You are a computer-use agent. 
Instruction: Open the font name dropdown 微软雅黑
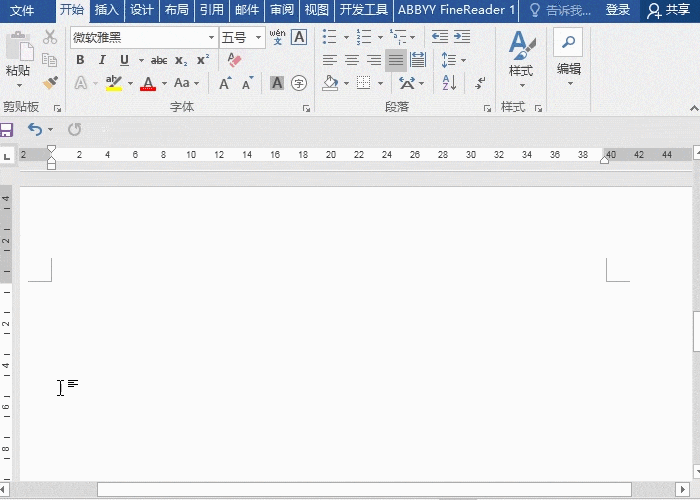tap(144, 38)
